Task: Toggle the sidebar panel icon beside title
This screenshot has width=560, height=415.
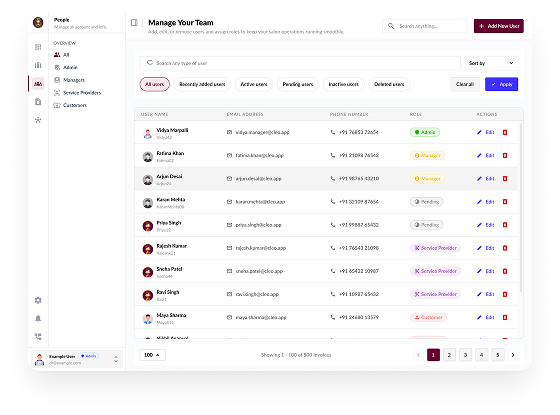Action: click(x=134, y=23)
